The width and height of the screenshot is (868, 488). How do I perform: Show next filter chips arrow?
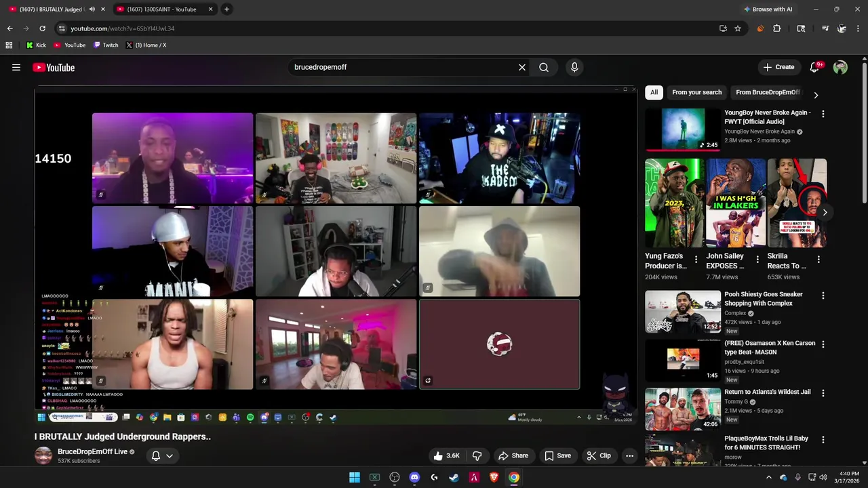point(816,95)
